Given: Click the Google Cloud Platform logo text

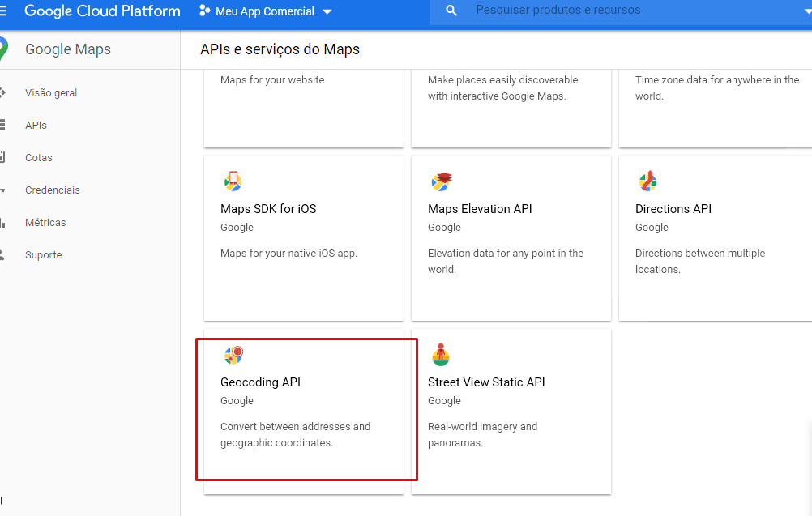Looking at the screenshot, I should pyautogui.click(x=102, y=11).
